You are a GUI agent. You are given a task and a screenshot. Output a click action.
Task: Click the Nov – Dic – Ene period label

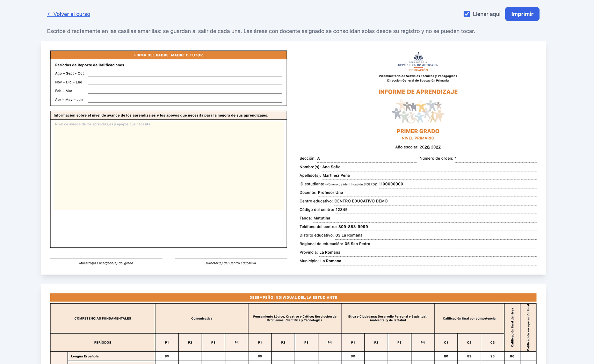click(x=68, y=82)
